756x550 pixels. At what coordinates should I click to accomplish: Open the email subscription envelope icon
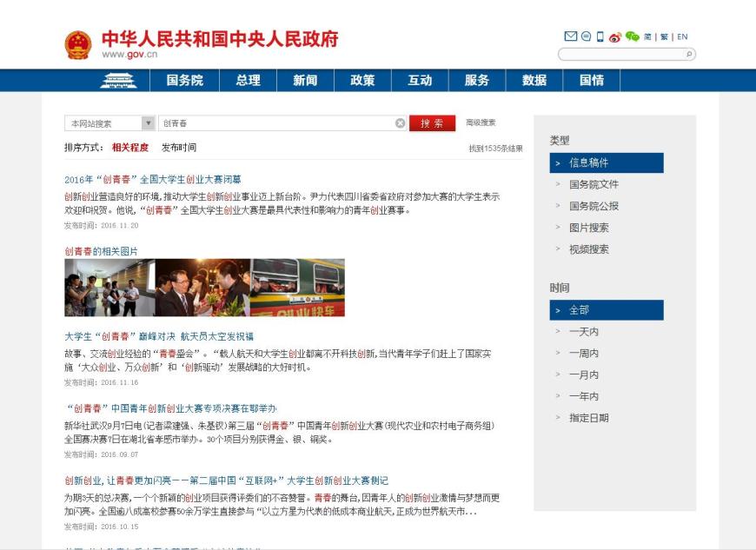(570, 36)
